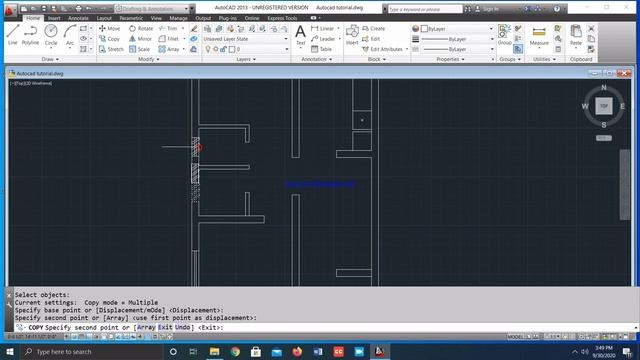Expand the Utilities panel

(544, 59)
